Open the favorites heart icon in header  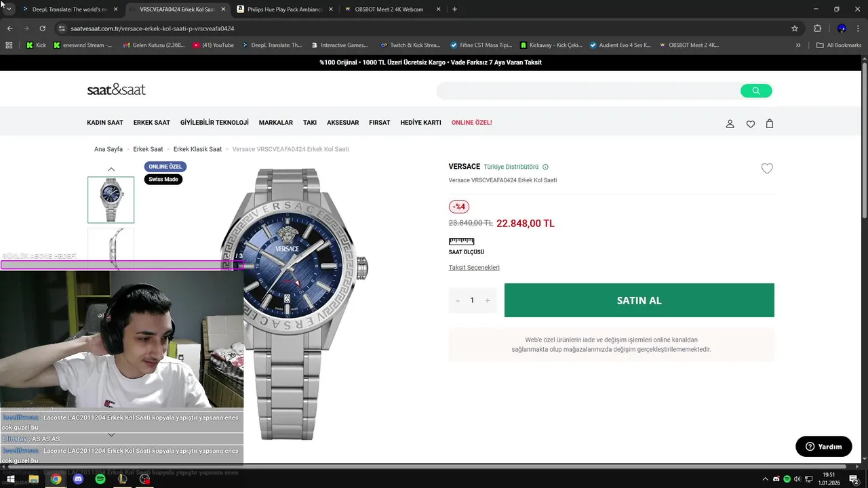click(750, 124)
